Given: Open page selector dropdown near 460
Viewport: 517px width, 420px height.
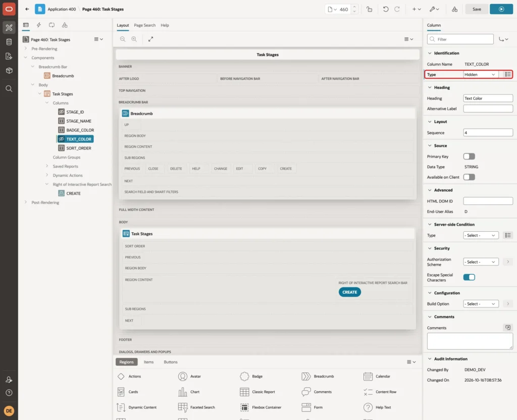Looking at the screenshot, I should (x=332, y=9).
